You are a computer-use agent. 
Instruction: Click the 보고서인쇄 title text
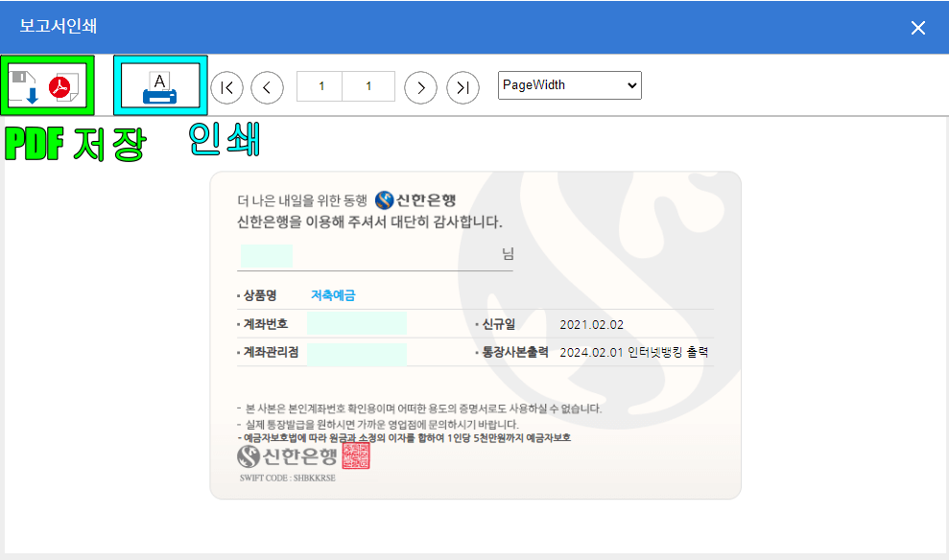[x=59, y=26]
